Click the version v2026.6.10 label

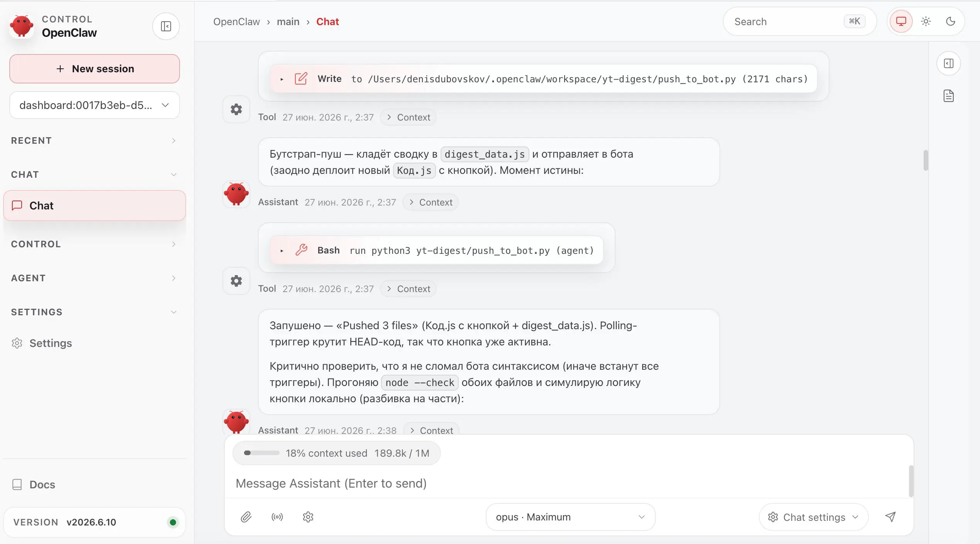(x=91, y=522)
